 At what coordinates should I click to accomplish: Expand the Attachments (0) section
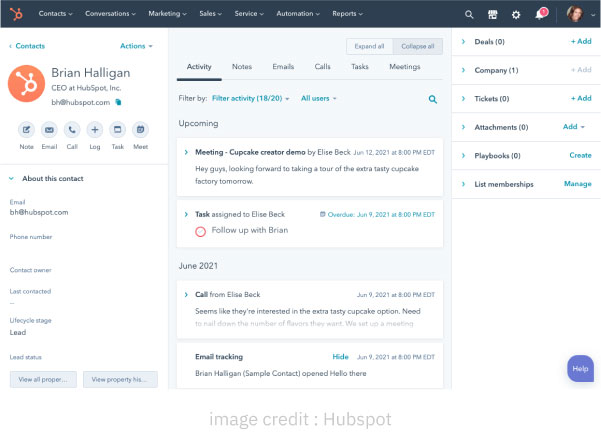click(x=463, y=127)
